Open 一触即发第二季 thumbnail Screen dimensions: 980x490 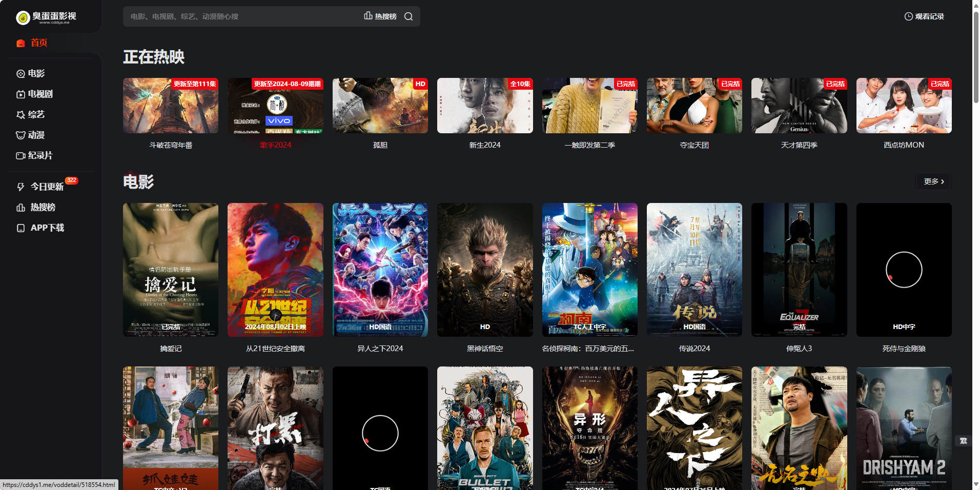pos(590,106)
